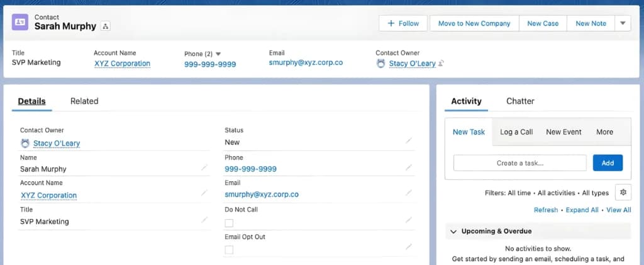The width and height of the screenshot is (644, 265).
Task: Click Stacy O'Leary's avatar in the header
Action: click(x=380, y=64)
